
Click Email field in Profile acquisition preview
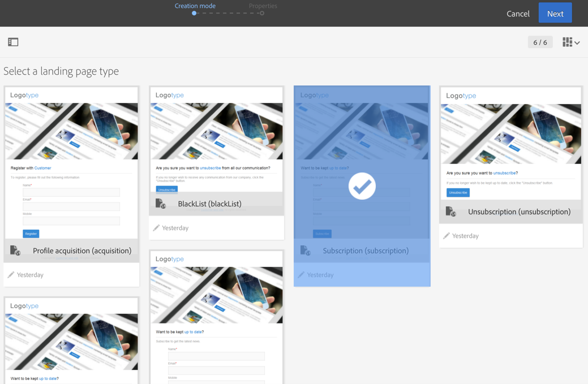tap(71, 206)
